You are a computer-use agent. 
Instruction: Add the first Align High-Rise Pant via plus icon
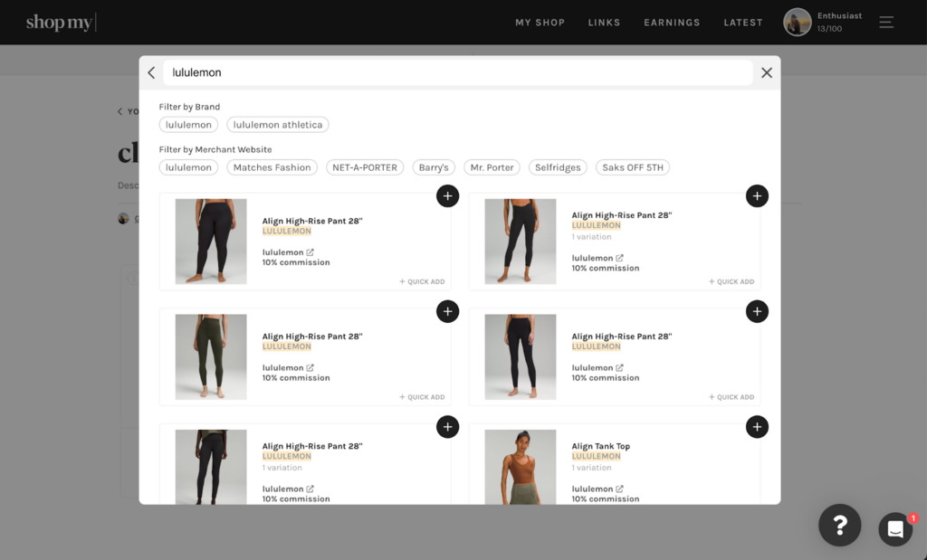447,195
